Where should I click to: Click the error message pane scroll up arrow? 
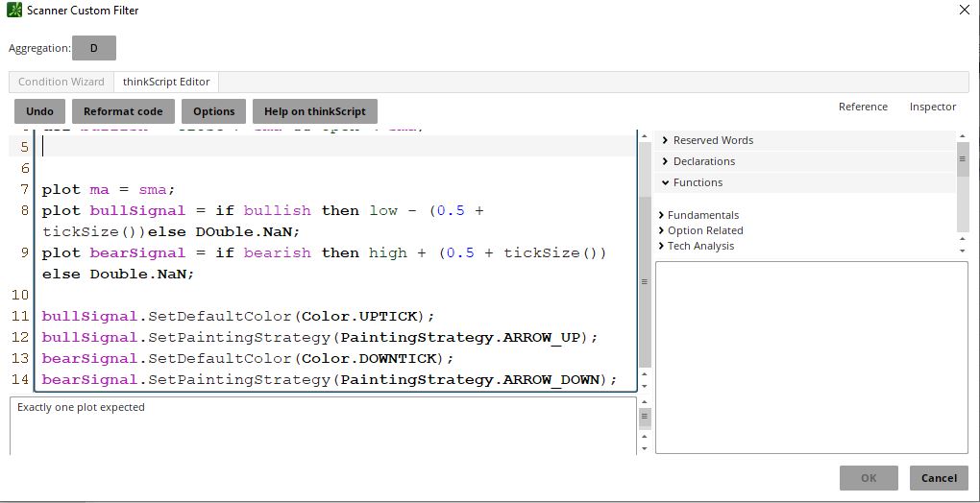coord(645,402)
